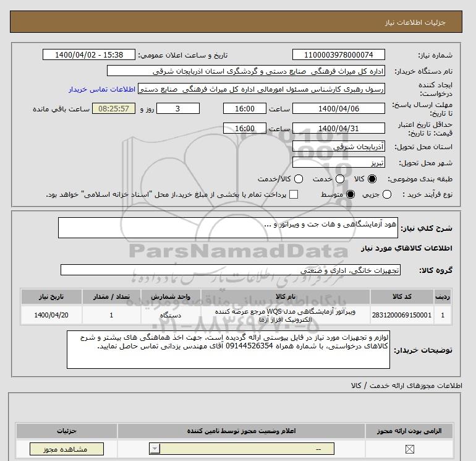This screenshot has height=461, width=476.
Task: Click the مشاهده مجوز button
Action: click(x=67, y=449)
